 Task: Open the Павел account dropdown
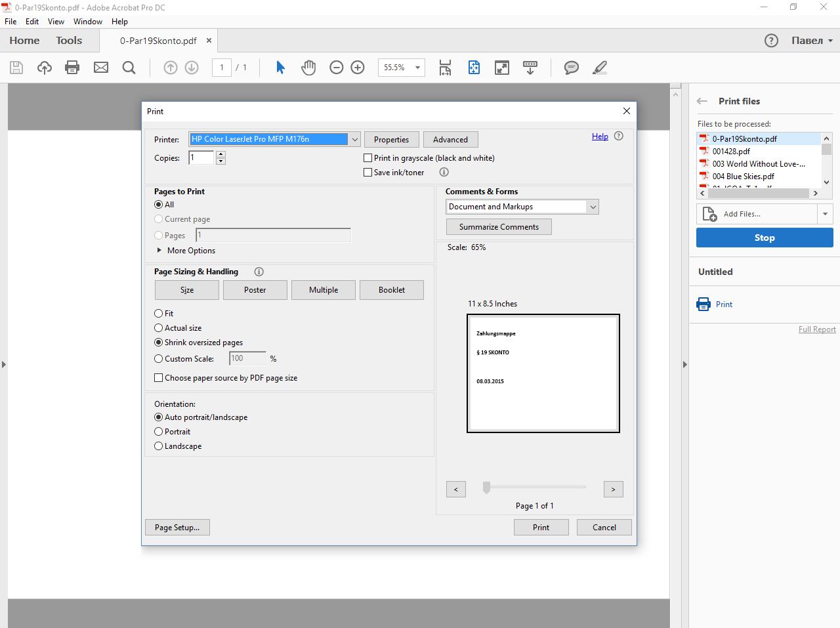[x=830, y=41]
